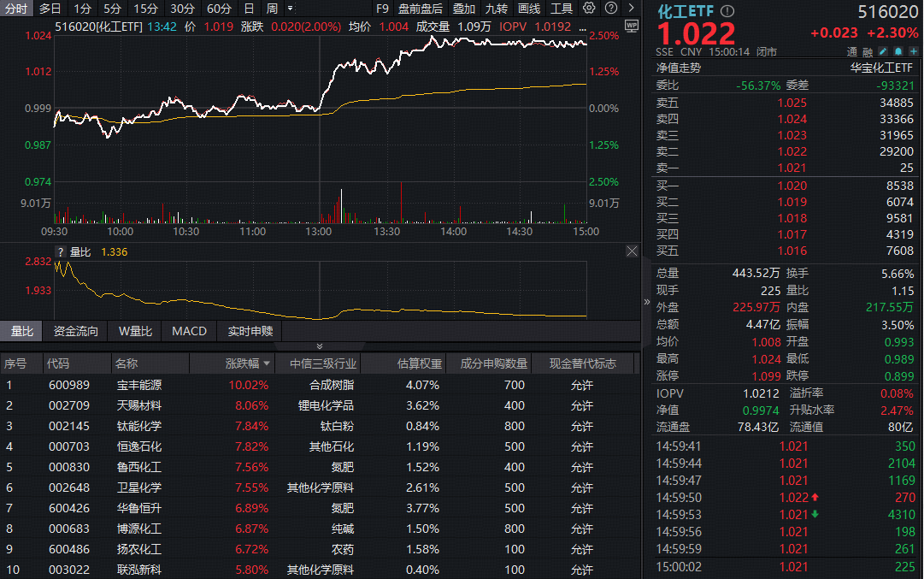Image resolution: width=924 pixels, height=579 pixels.
Task: Open 扬农化工 stock row
Action: click(x=320, y=549)
